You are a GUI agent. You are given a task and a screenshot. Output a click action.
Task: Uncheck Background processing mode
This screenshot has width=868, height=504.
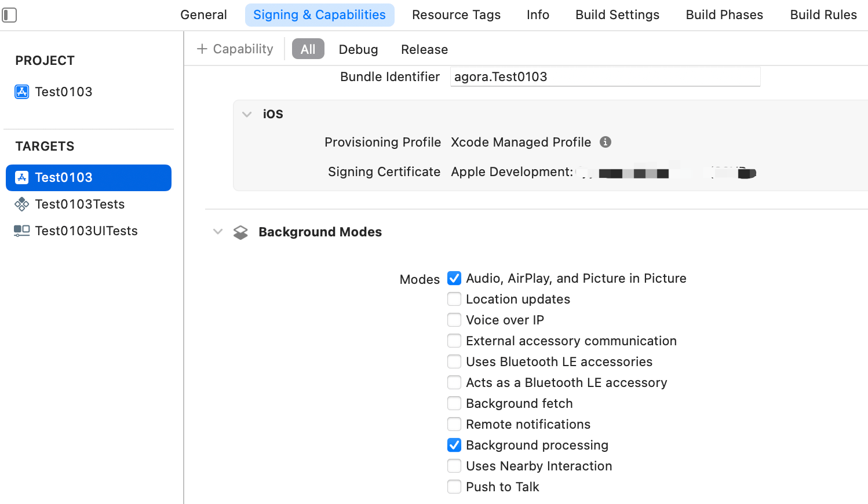click(x=454, y=445)
